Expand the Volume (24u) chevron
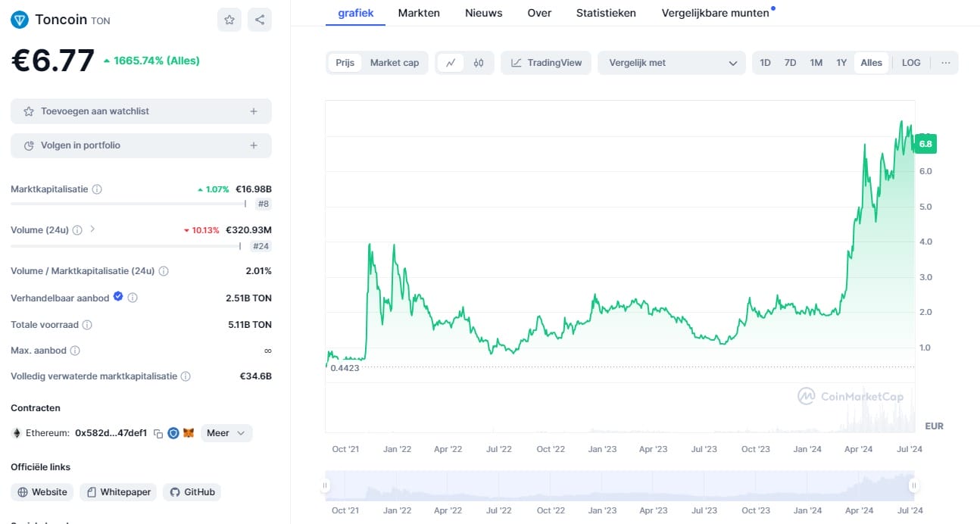 (92, 229)
